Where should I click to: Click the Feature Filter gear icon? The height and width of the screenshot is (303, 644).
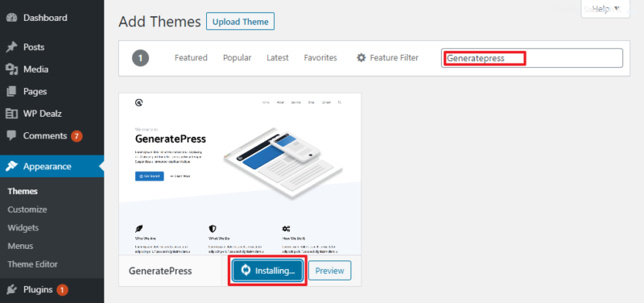pyautogui.click(x=361, y=58)
